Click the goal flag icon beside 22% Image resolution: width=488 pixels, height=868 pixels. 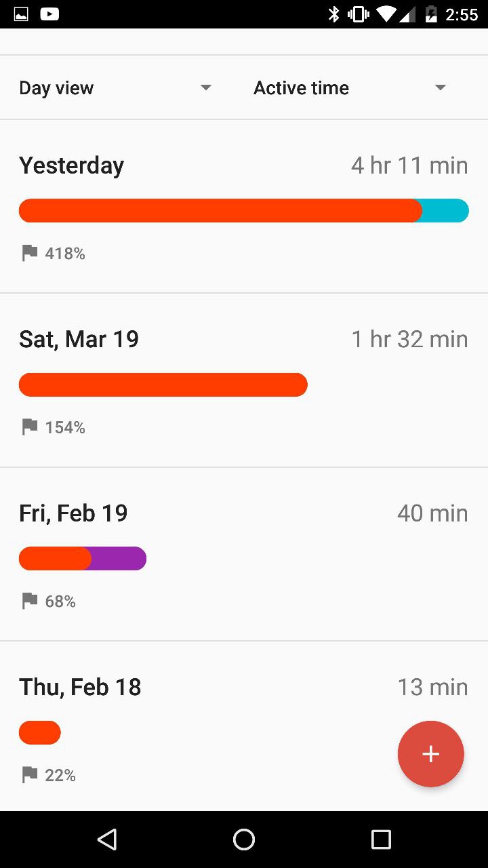[29, 774]
